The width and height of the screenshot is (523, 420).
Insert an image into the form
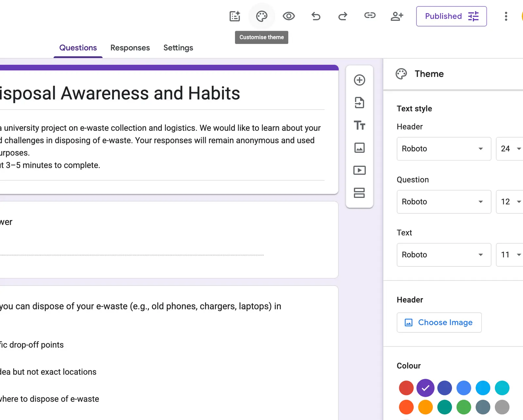click(360, 148)
